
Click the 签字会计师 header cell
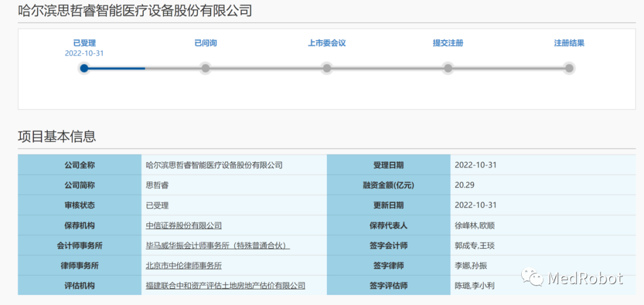389,245
